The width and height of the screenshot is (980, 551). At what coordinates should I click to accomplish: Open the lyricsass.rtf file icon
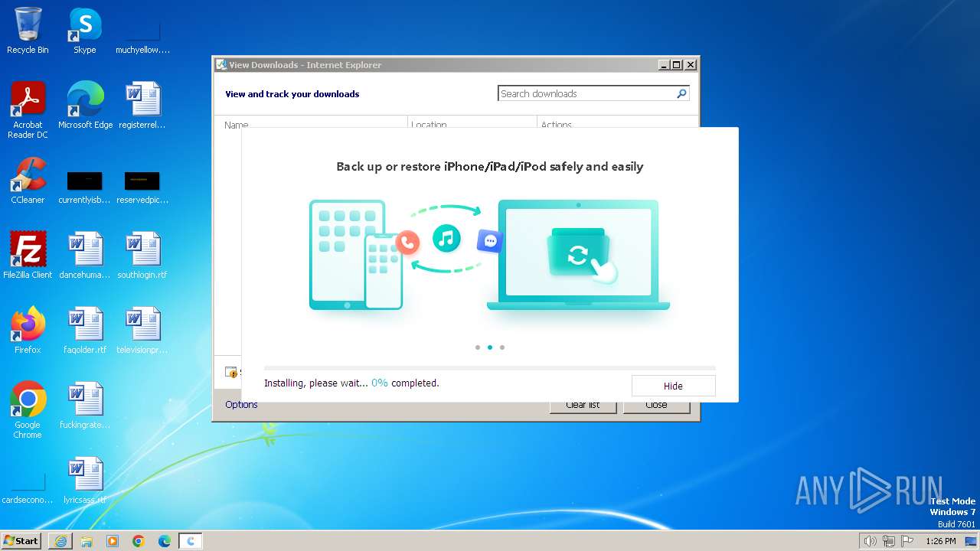(85, 480)
